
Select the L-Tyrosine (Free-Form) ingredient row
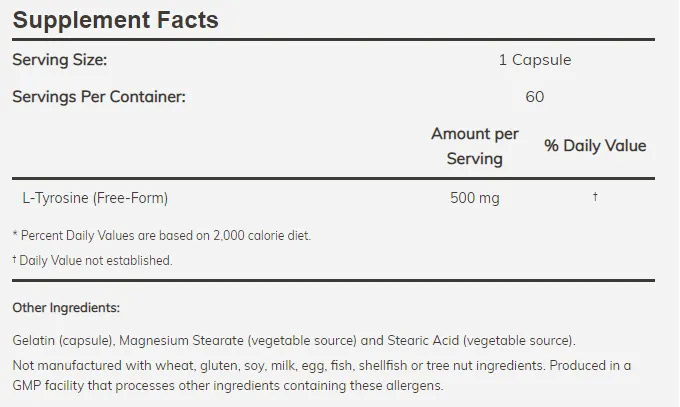pyautogui.click(x=94, y=198)
